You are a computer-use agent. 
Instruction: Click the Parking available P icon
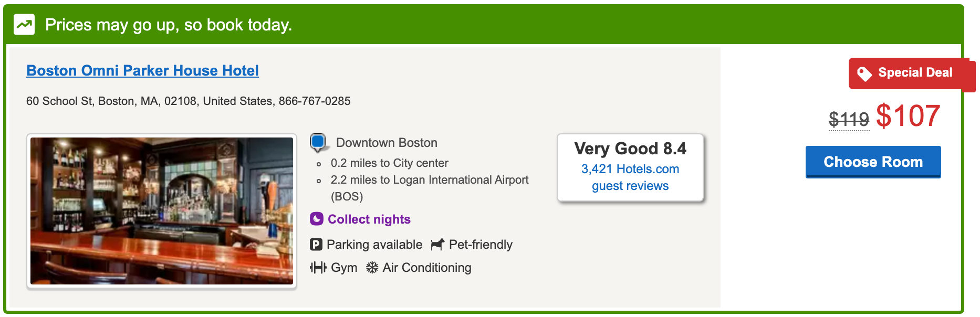pyautogui.click(x=316, y=245)
